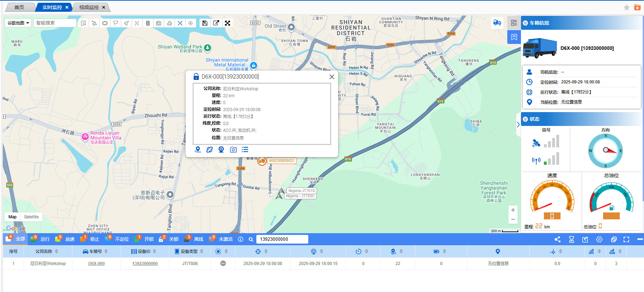The image size is (644, 292).
Task: Click the camera icon in the vehicle popup
Action: pyautogui.click(x=233, y=150)
